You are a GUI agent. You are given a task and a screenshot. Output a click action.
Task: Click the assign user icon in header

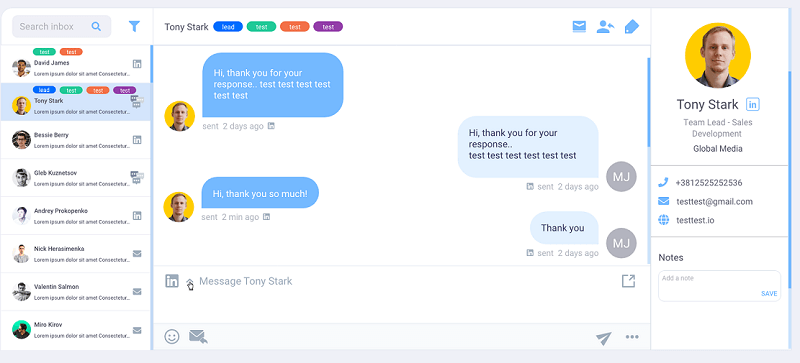coord(605,27)
